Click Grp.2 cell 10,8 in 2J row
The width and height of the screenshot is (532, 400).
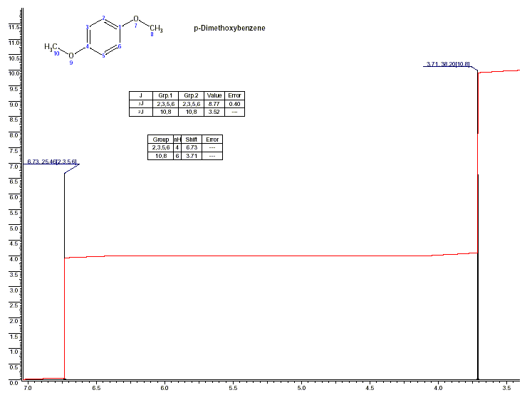pos(191,112)
